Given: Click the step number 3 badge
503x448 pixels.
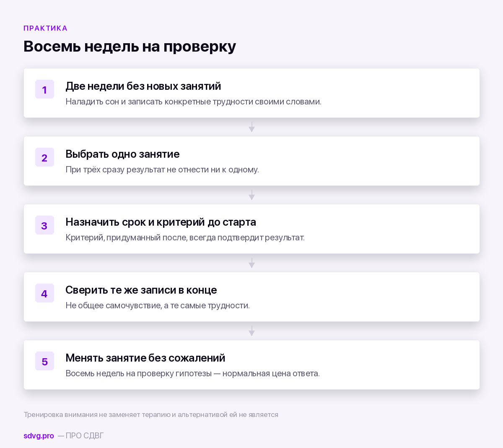Looking at the screenshot, I should (44, 225).
